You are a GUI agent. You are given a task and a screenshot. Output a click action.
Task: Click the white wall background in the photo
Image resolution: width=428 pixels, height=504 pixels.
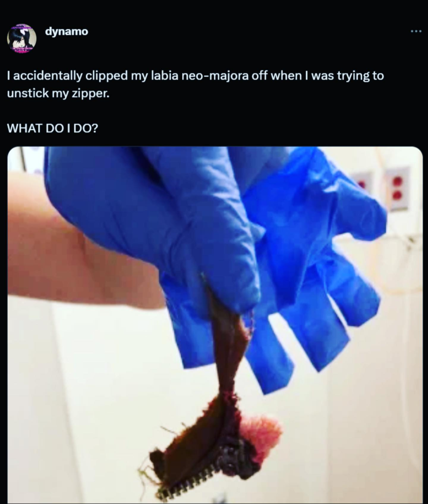[368, 418]
